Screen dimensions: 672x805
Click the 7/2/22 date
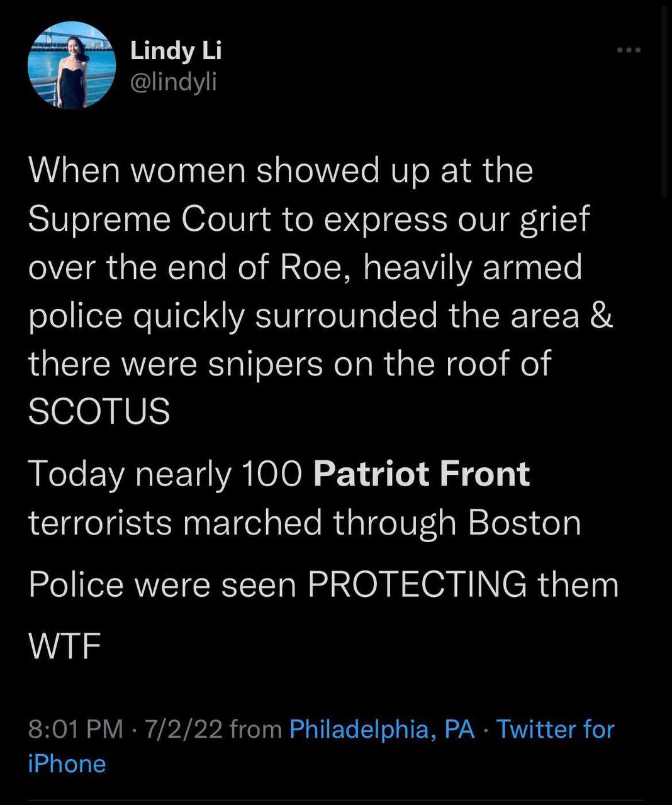point(183,729)
